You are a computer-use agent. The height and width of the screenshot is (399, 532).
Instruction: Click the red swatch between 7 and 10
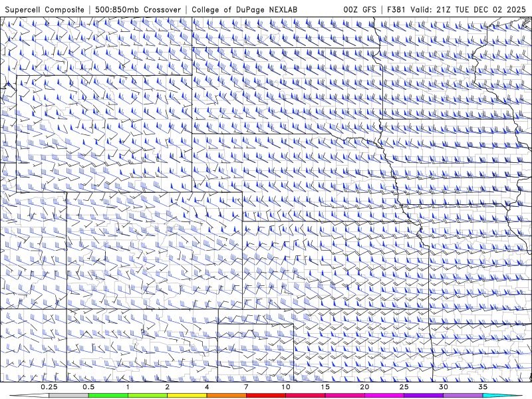point(266,396)
